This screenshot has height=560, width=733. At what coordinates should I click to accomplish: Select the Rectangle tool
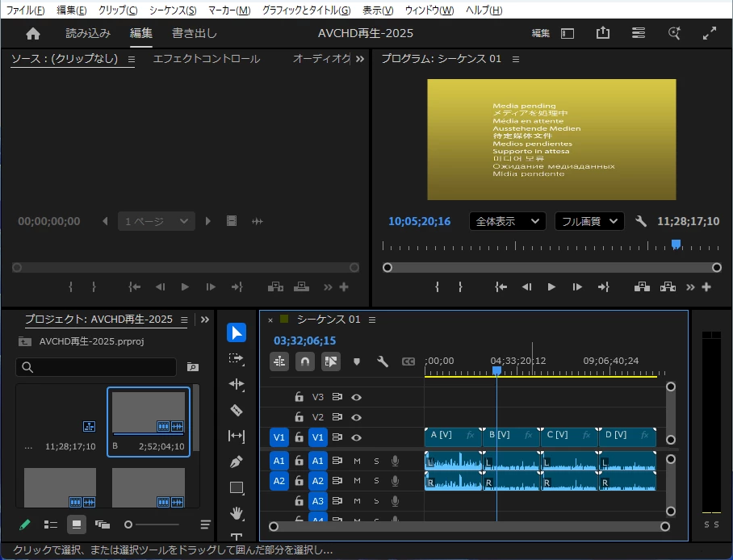pyautogui.click(x=237, y=488)
